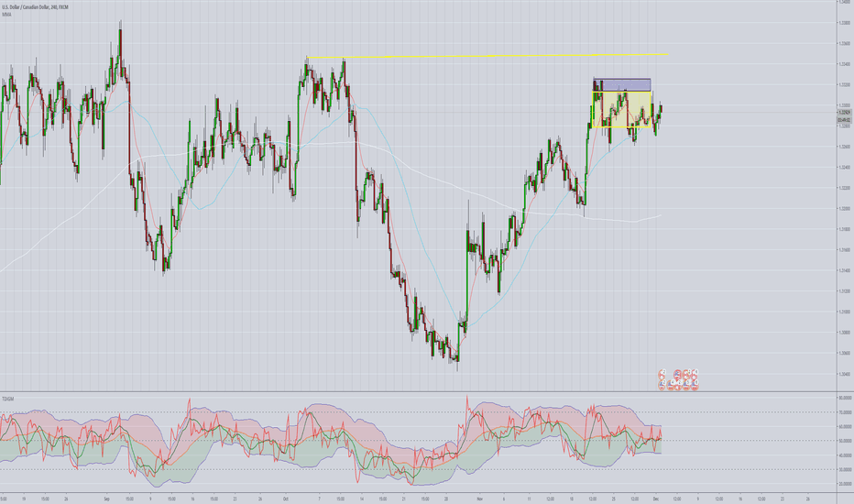Viewport: 854px width, 504px height.
Task: Select the yellow horizontal resistance trendline
Action: pos(487,56)
